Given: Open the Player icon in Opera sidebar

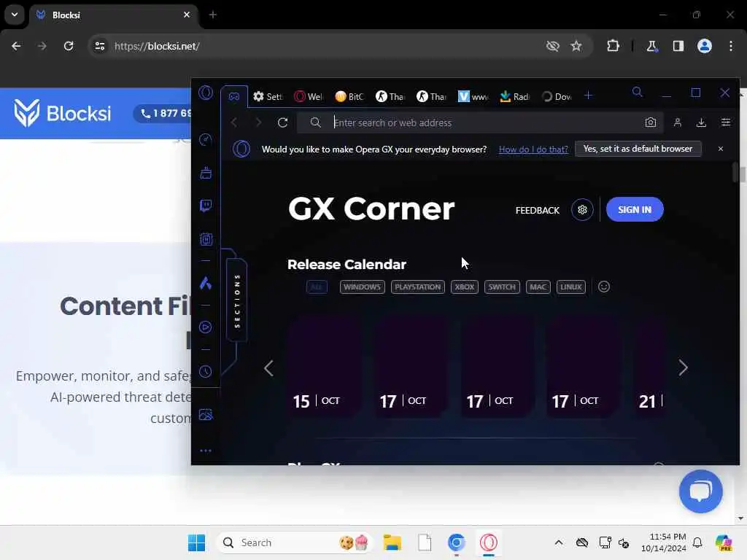Looking at the screenshot, I should pos(206,327).
